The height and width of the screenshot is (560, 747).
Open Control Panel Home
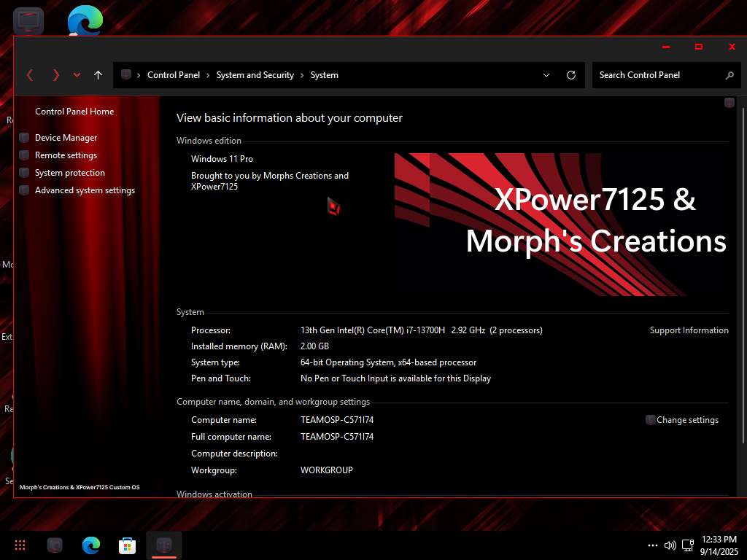point(74,112)
